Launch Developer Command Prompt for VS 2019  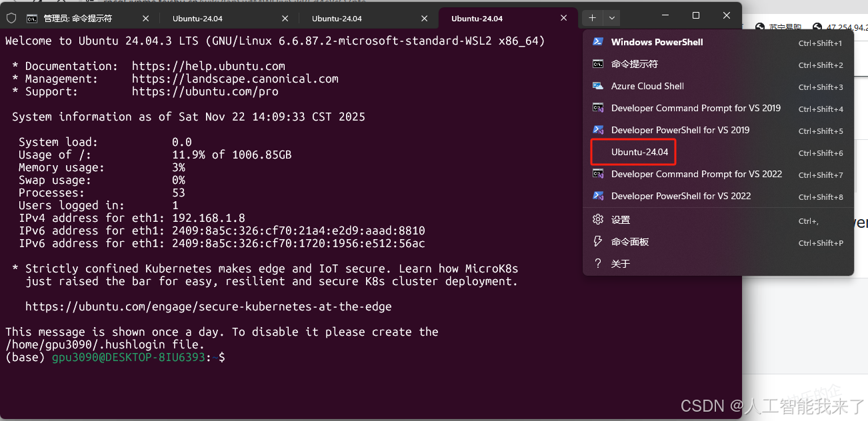point(718,108)
